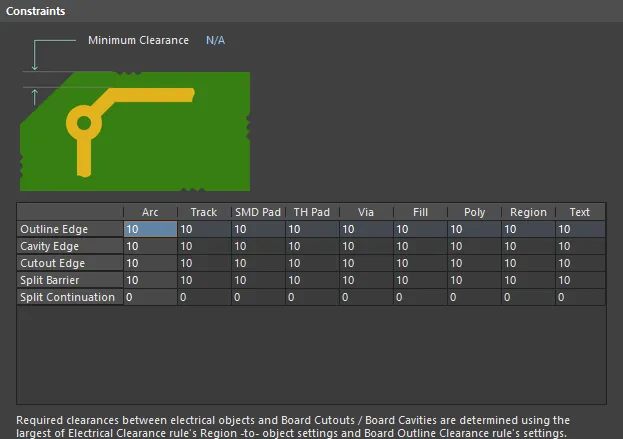
Task: Select the Cavity Edge row header
Action: [70, 246]
